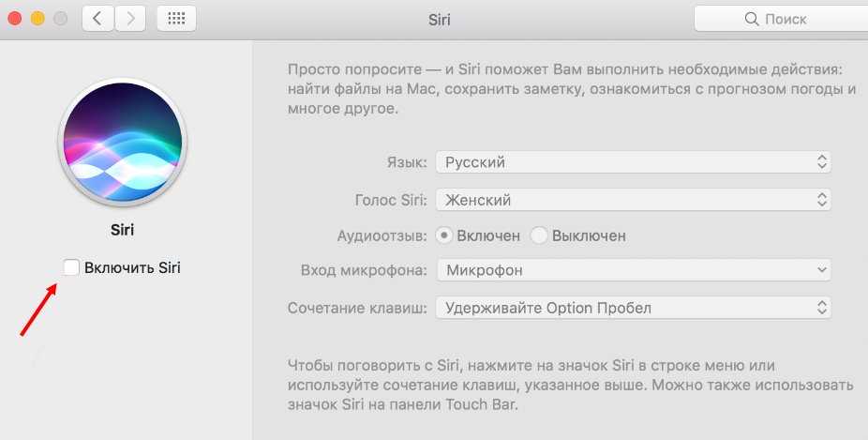Minimize the window with the yellow button
This screenshot has width=868, height=440.
(38, 18)
